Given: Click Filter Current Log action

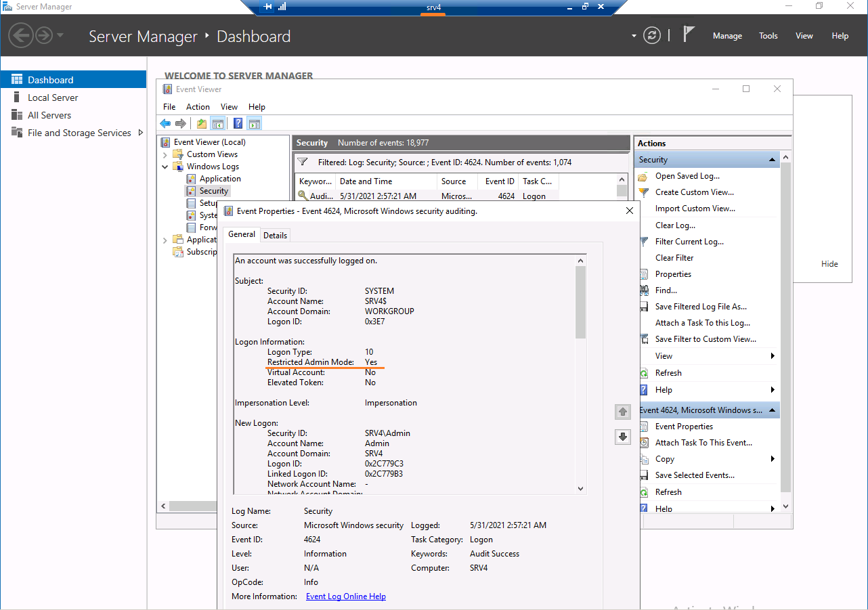Looking at the screenshot, I should (689, 242).
